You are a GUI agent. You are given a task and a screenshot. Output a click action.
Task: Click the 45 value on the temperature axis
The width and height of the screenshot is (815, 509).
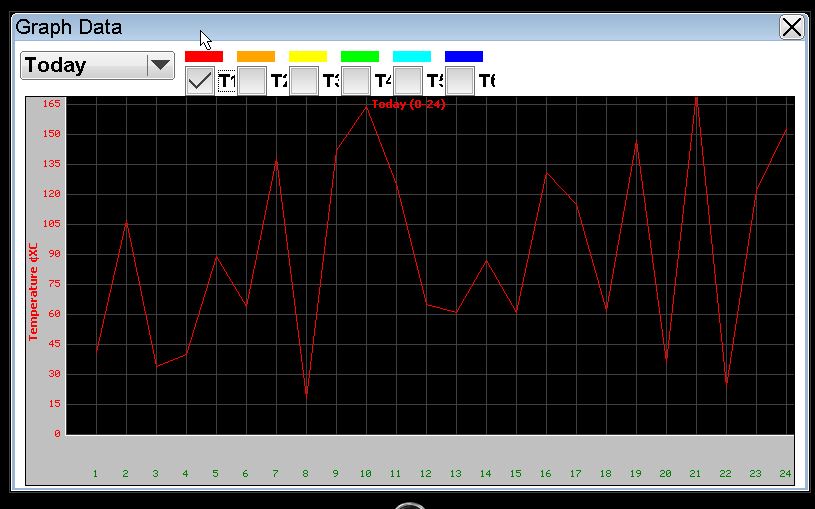tap(55, 344)
